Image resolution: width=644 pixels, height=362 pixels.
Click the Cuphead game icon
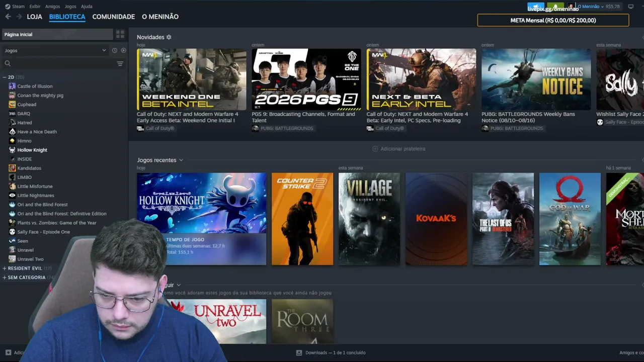coord(12,105)
